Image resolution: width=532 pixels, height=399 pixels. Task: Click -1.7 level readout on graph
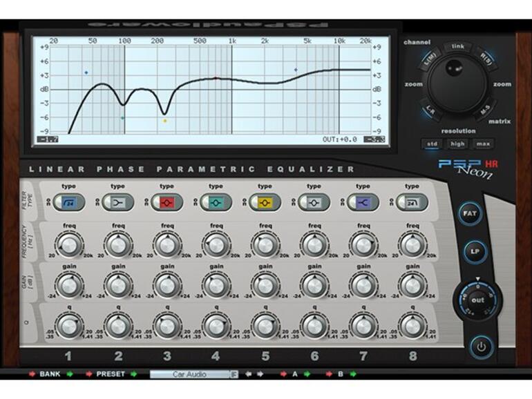pyautogui.click(x=48, y=139)
